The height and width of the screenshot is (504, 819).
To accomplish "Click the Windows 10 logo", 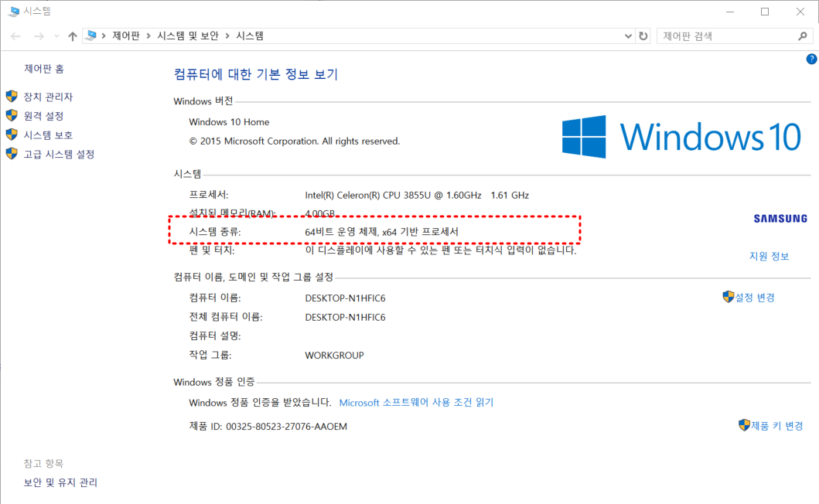I will [681, 137].
